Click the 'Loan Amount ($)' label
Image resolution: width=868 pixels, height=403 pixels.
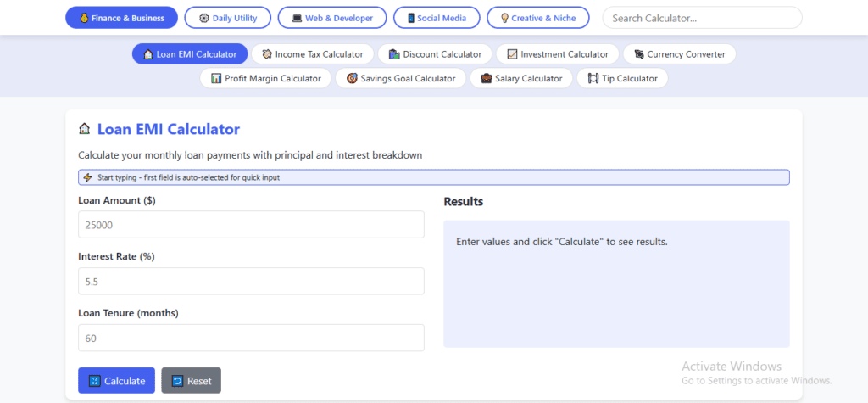coord(117,201)
